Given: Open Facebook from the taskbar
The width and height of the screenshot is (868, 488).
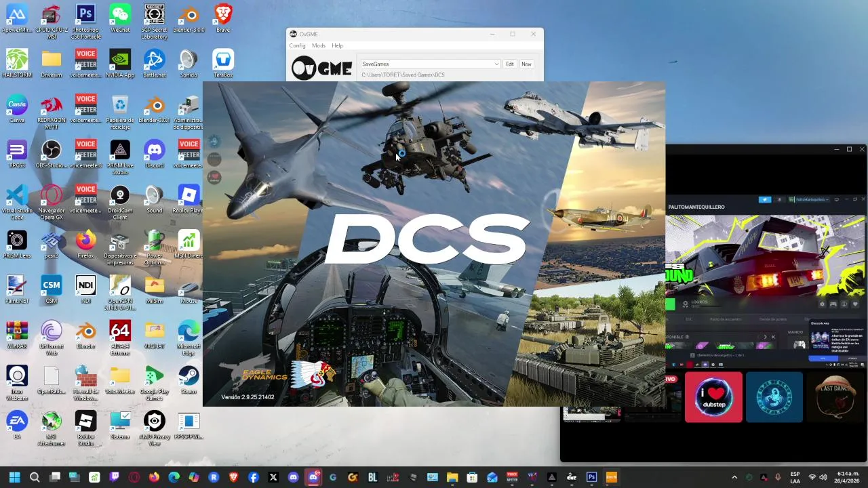Looking at the screenshot, I should (x=253, y=477).
